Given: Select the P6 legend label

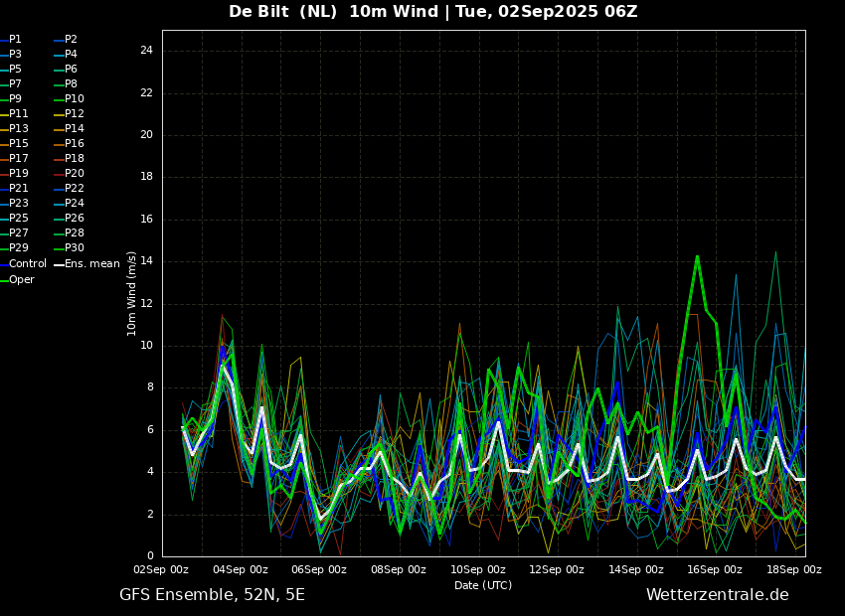Looking at the screenshot, I should pos(71,70).
